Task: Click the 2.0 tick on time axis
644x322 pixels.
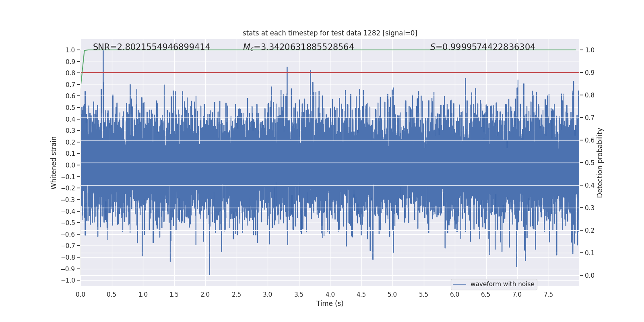Action: point(205,294)
